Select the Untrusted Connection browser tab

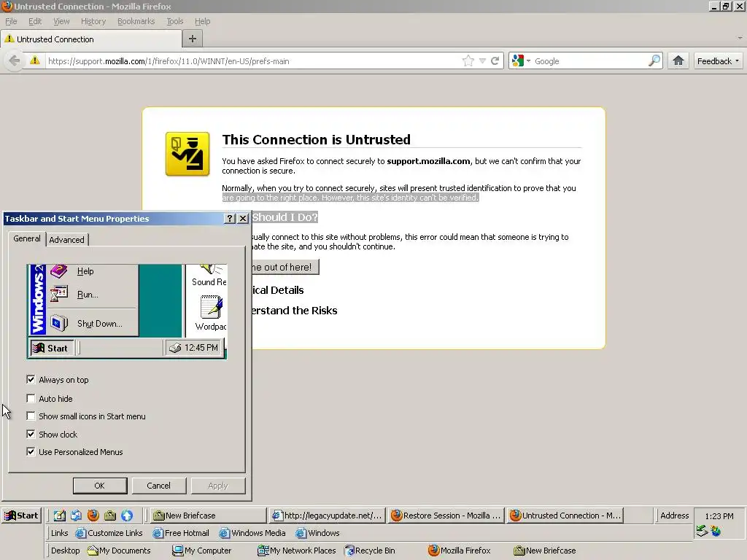91,39
